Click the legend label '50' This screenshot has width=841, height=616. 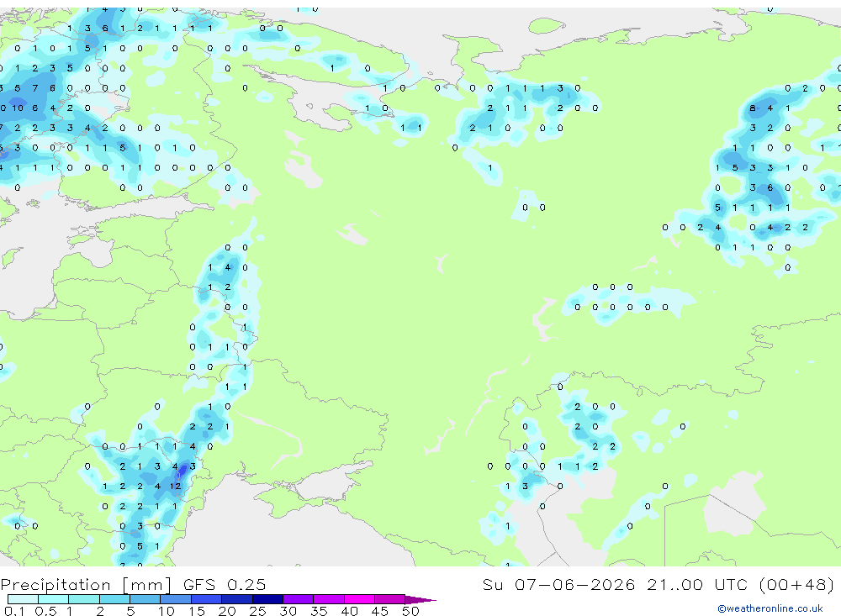click(411, 611)
